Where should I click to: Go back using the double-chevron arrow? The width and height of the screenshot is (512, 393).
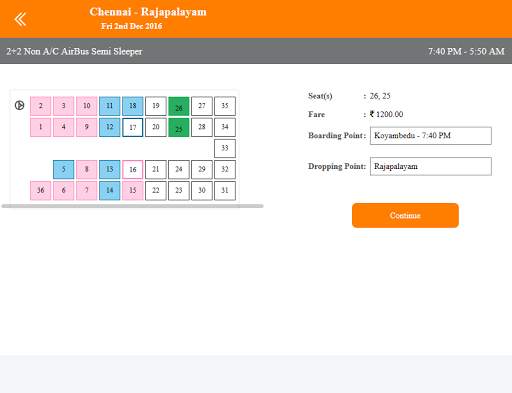click(x=20, y=19)
